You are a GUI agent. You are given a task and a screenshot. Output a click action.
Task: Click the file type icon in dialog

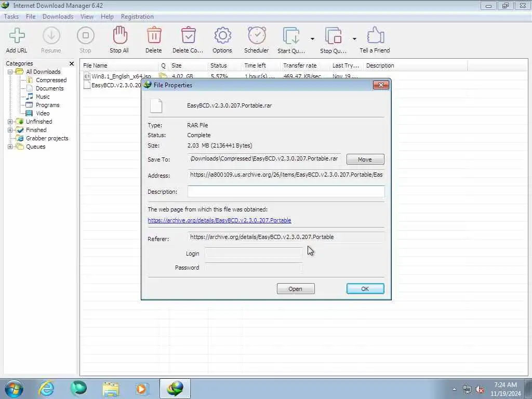click(156, 106)
